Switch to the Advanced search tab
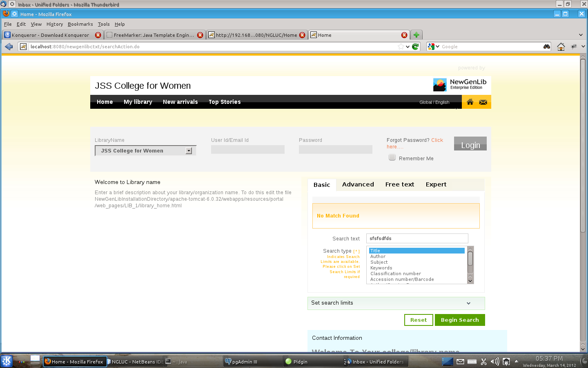This screenshot has width=588, height=368. [x=358, y=184]
